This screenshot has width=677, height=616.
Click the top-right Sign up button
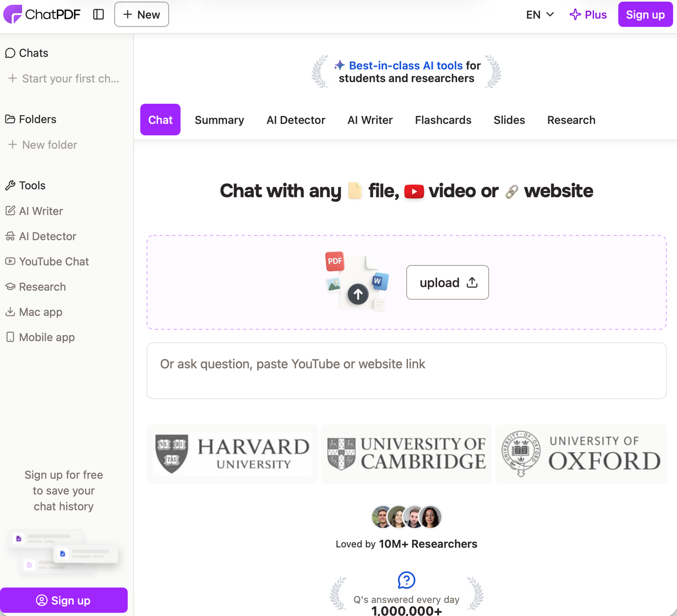pos(645,14)
